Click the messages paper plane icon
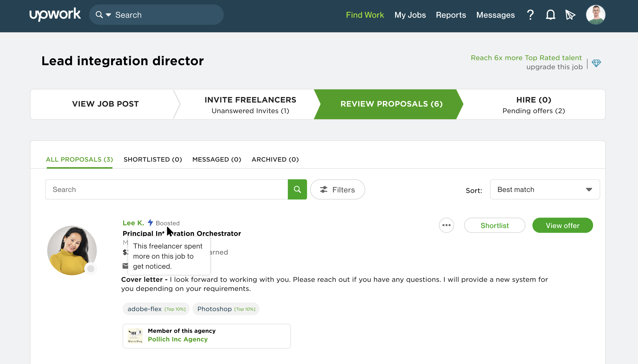 coord(570,14)
